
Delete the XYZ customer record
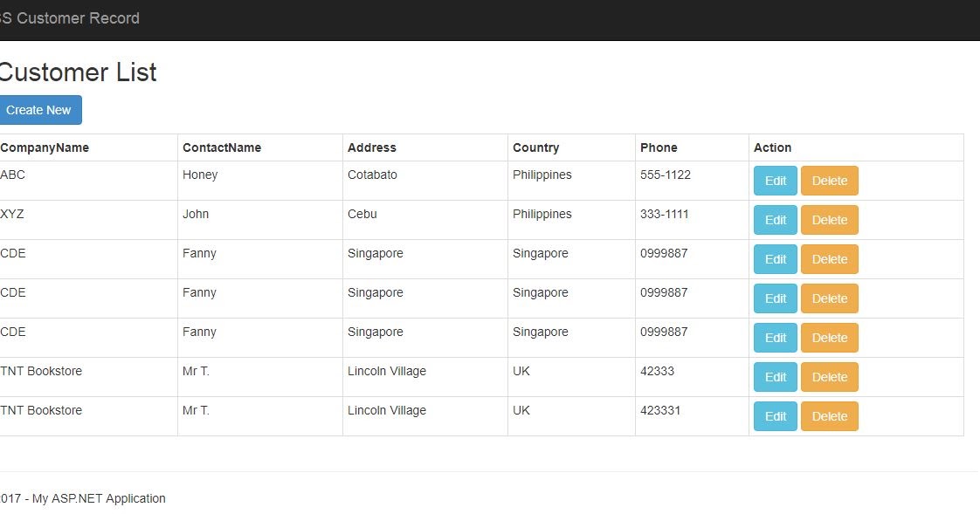click(829, 220)
